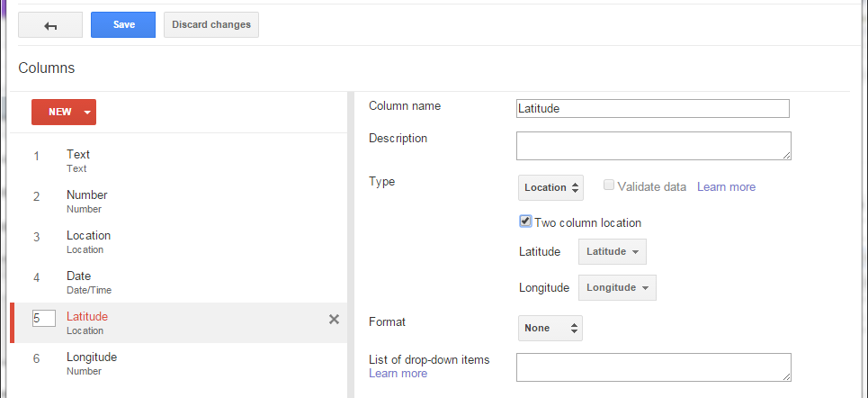
Task: Open Learn more link beside Validate data
Action: tap(726, 186)
